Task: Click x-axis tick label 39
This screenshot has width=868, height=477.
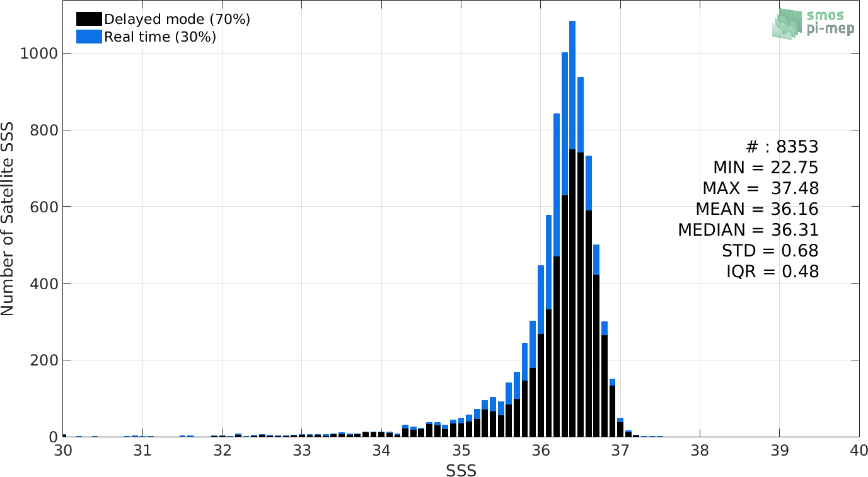Action: tap(780, 451)
